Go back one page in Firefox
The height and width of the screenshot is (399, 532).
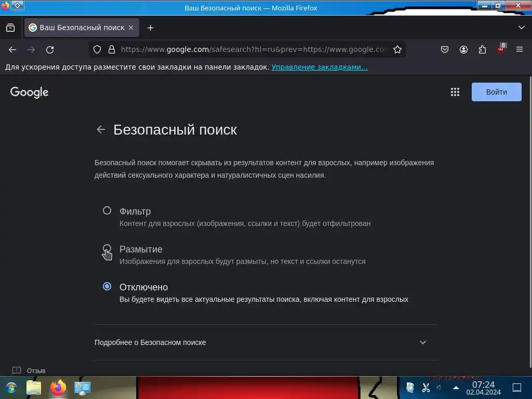point(12,50)
